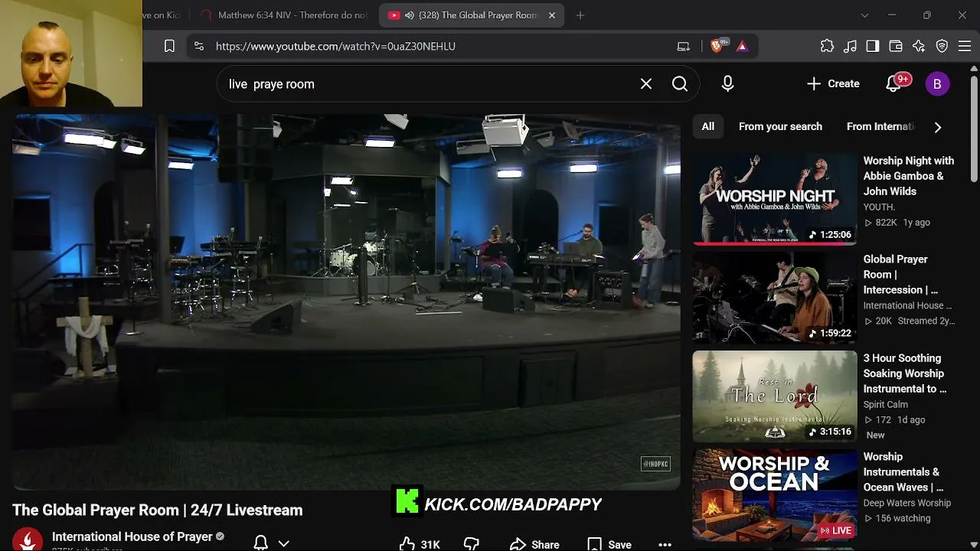Open Global Prayer Room Intercession thumbnail
980x551 pixels.
tap(775, 298)
